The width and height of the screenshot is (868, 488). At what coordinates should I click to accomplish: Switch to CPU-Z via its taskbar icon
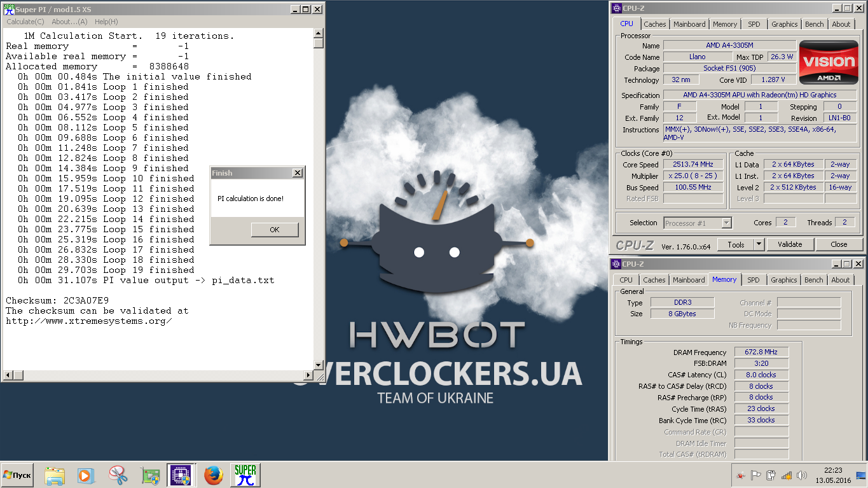click(181, 475)
